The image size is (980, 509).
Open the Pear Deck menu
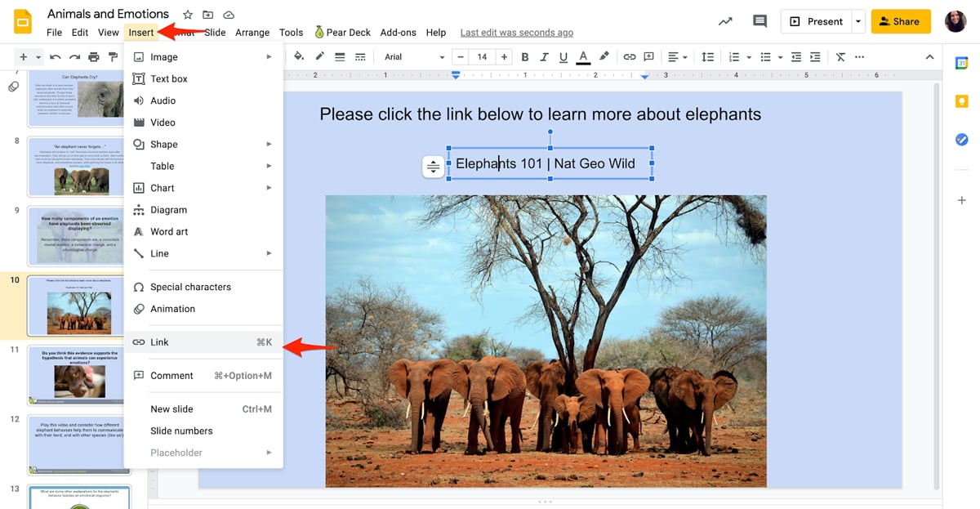[342, 33]
